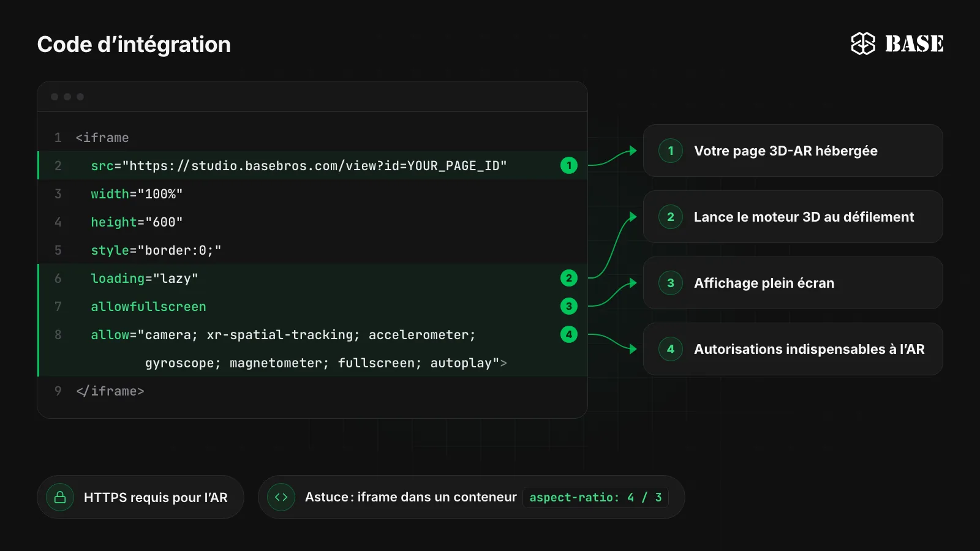This screenshot has width=980, height=551.
Task: Click the 'aspect-ratio: 4 / 3' code chip
Action: tap(595, 497)
